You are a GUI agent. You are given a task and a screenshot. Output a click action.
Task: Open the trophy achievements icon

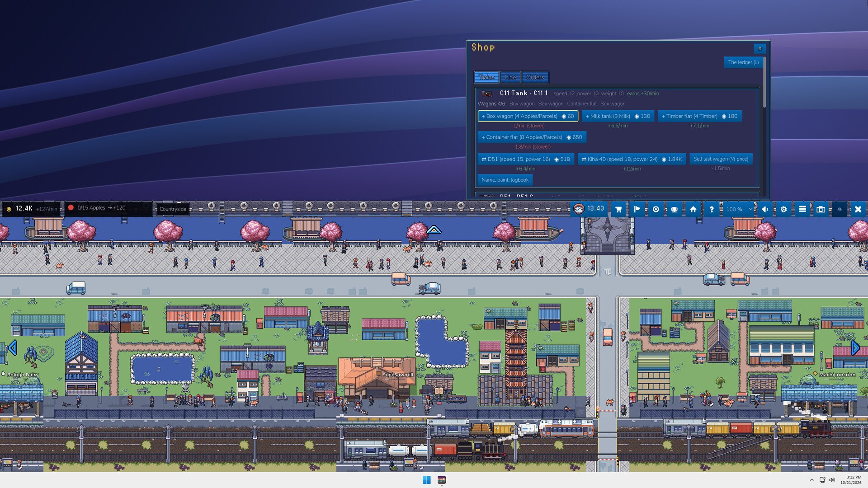(x=674, y=209)
